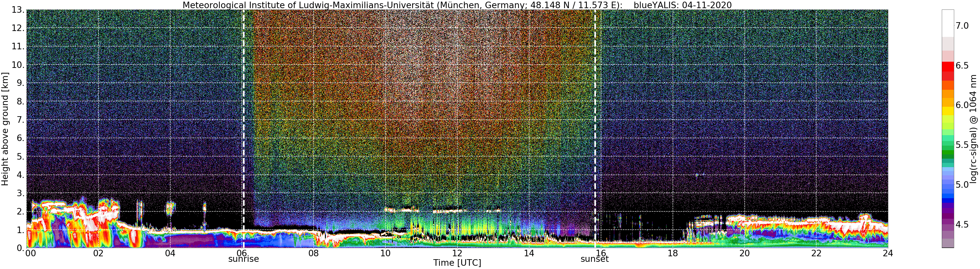Click the blue 5.0 colorbar band
Viewport: 980px width, 269px height.
coord(948,185)
